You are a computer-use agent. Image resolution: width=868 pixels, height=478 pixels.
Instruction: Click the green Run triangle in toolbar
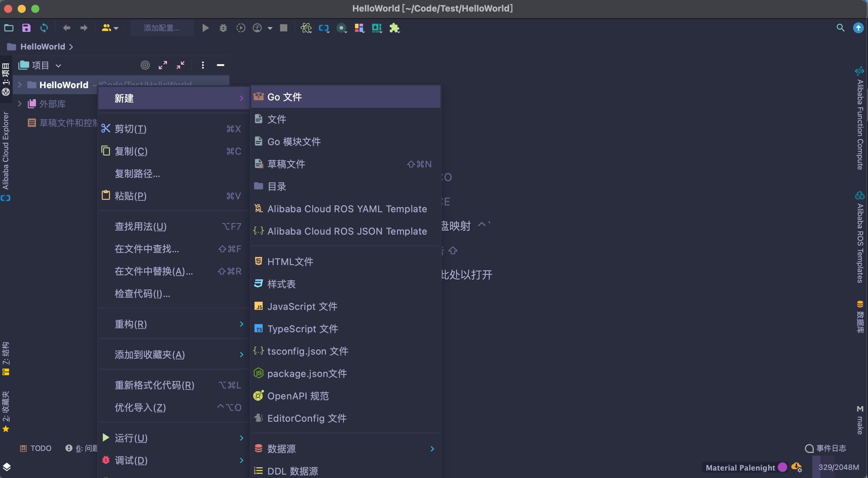[x=205, y=28]
